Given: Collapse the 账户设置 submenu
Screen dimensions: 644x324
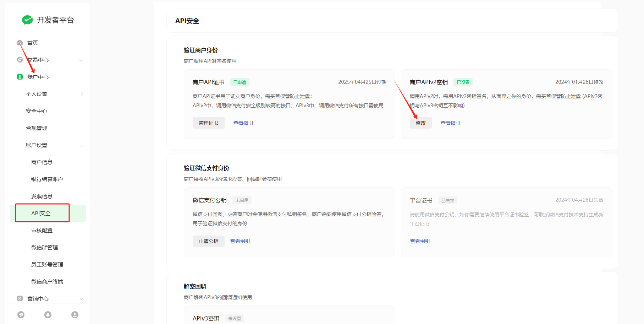Looking at the screenshot, I should tap(82, 146).
